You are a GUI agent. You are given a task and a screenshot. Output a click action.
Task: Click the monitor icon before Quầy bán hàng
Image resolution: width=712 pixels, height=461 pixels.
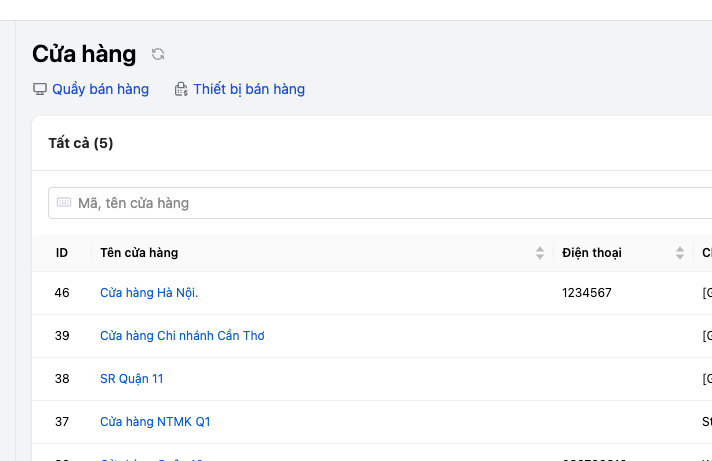40,89
